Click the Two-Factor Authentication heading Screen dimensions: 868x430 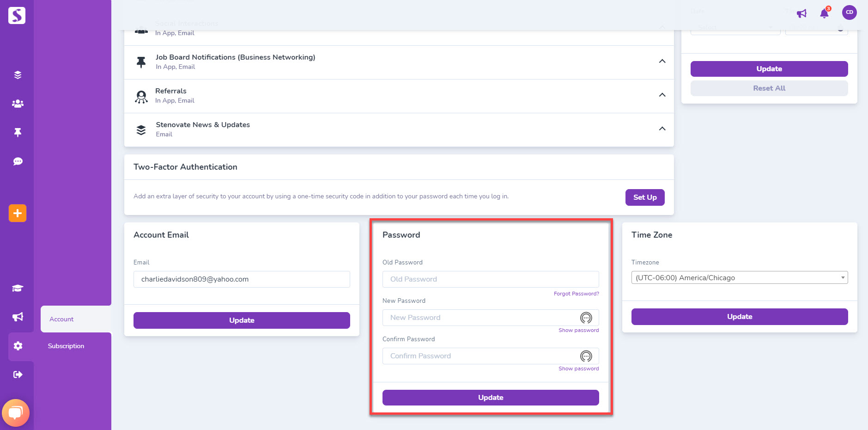click(x=185, y=167)
